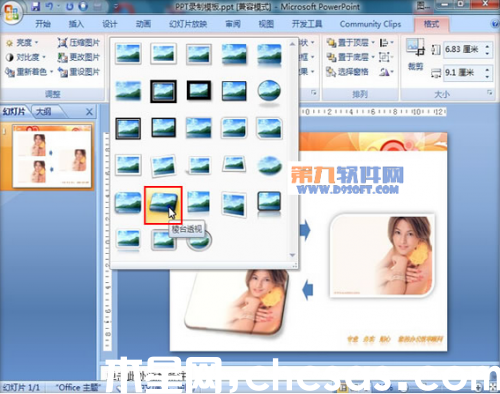Open the Community Clips tab
500x394 pixels.
[x=370, y=24]
